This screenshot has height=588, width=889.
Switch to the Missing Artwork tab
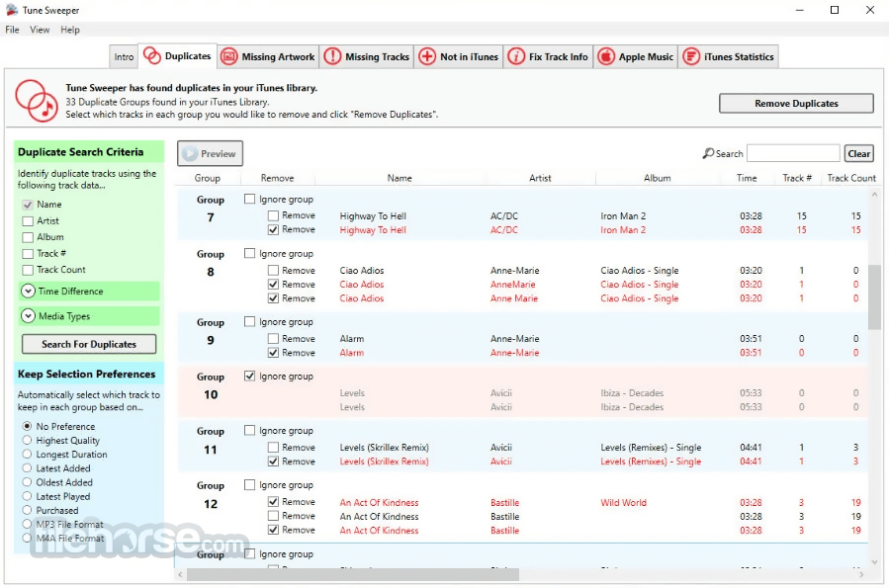click(x=268, y=56)
